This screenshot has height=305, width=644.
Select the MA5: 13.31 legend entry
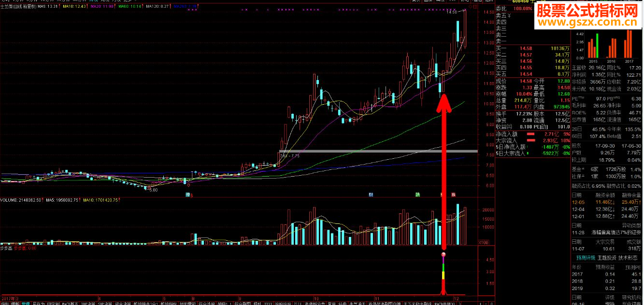coord(49,7)
